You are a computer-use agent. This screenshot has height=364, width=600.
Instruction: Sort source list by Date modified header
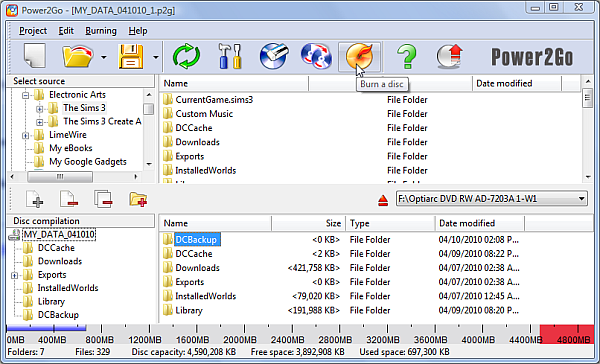pos(517,83)
